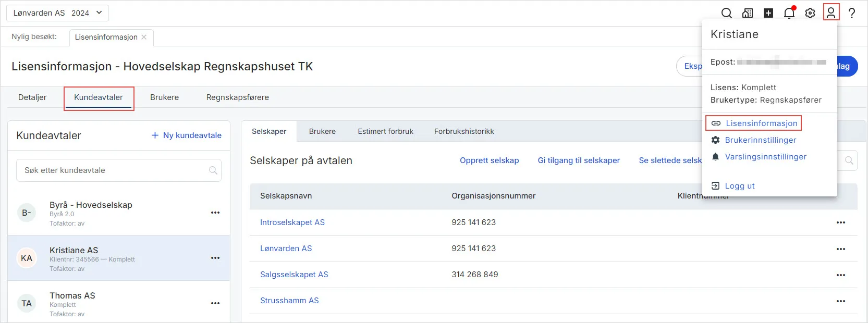This screenshot has width=868, height=323.
Task: Open Varslingsinnstillinger from the user menu
Action: pos(766,157)
